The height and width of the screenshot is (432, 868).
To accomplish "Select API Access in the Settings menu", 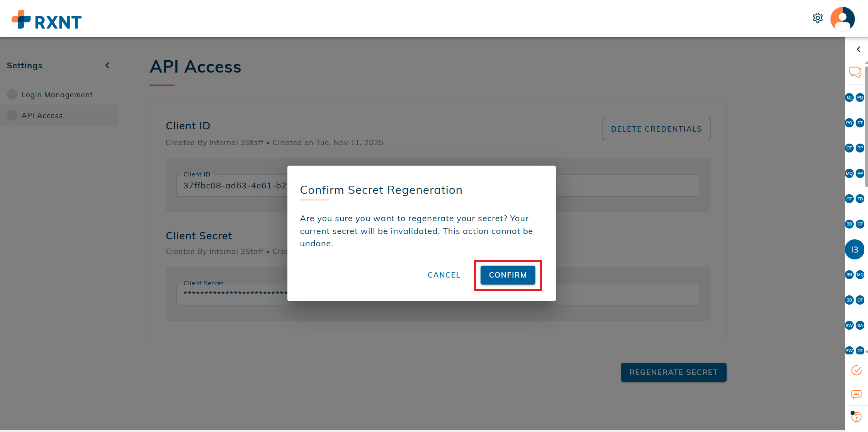I will (x=42, y=115).
